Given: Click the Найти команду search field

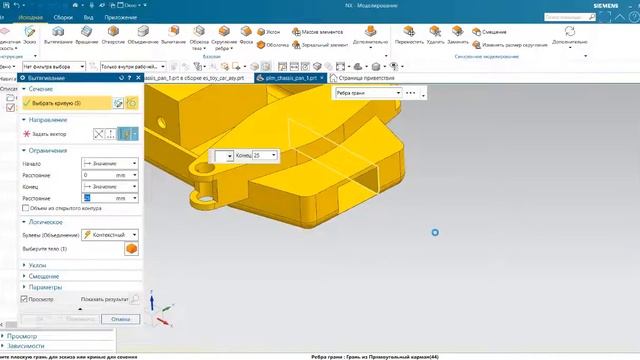Looking at the screenshot, I should tap(566, 17).
